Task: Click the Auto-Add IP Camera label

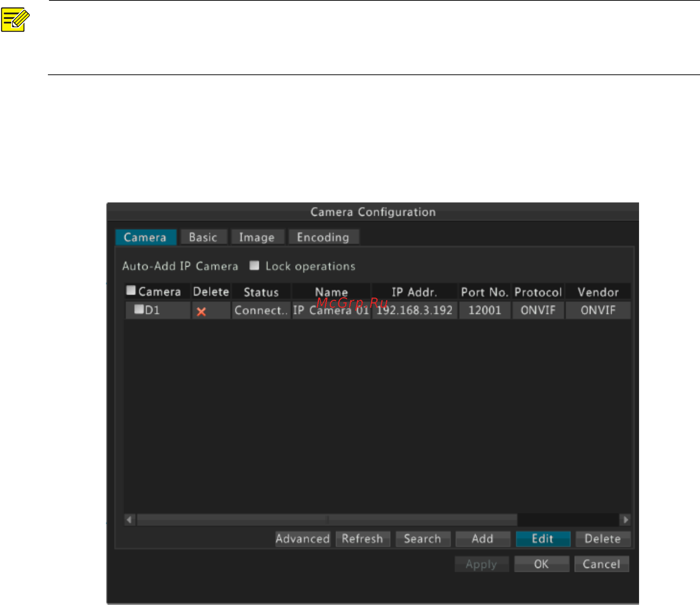Action: 180,266
